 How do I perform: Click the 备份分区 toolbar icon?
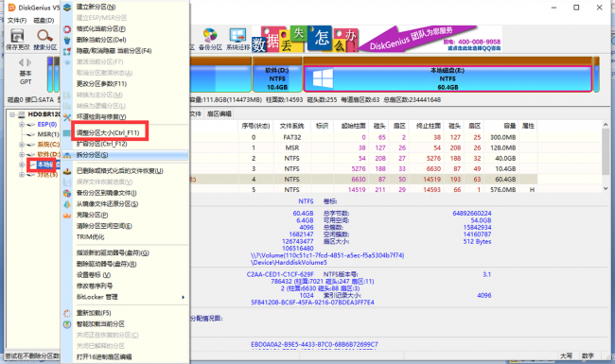[210, 35]
